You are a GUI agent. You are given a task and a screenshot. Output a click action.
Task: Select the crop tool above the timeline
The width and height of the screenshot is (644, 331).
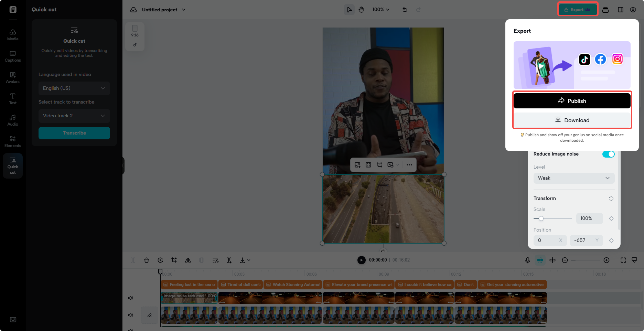pyautogui.click(x=174, y=260)
